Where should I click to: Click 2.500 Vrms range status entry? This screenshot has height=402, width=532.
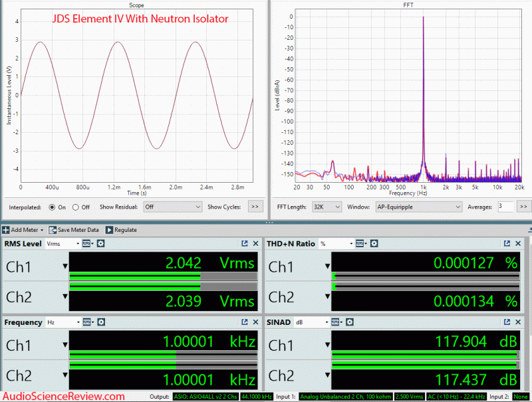(410, 397)
